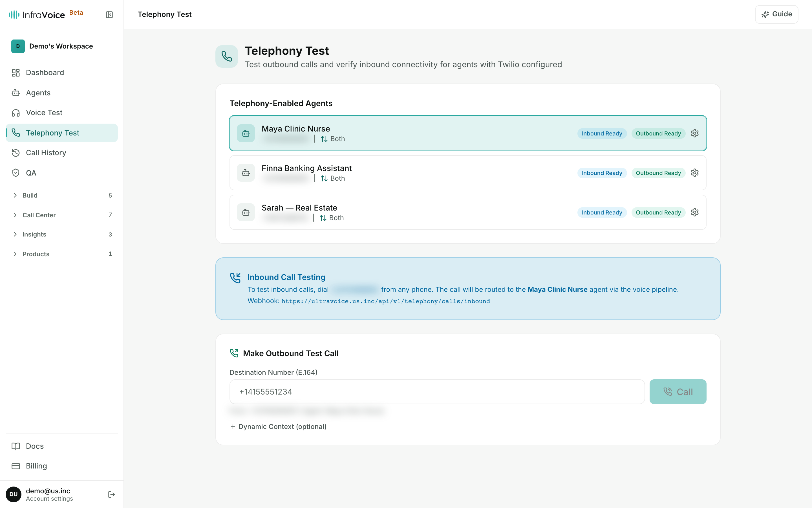Screen dimensions: 812x508
Task: Collapse the sidebar panel icon
Action: [109, 14]
